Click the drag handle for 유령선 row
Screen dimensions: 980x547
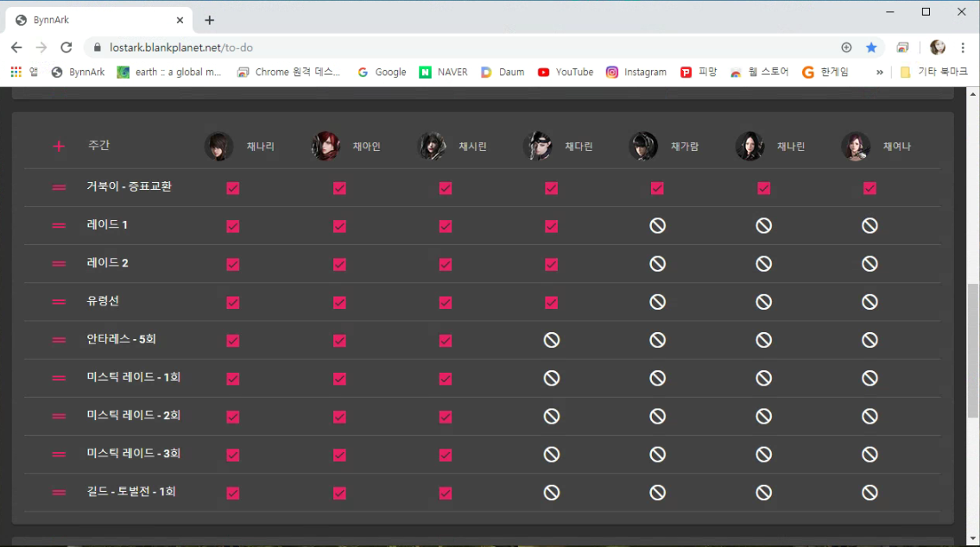coord(59,302)
